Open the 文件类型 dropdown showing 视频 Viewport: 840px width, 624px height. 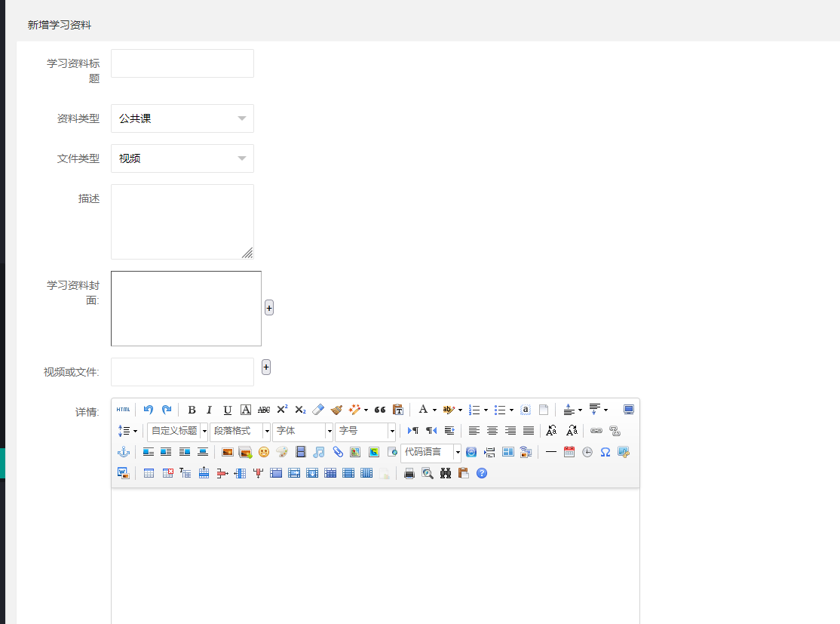pos(182,158)
